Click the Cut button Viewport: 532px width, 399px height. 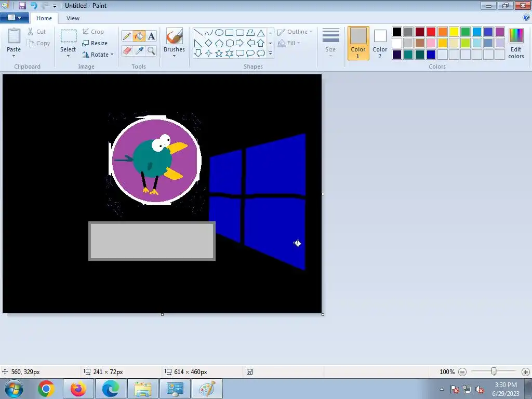[37, 32]
